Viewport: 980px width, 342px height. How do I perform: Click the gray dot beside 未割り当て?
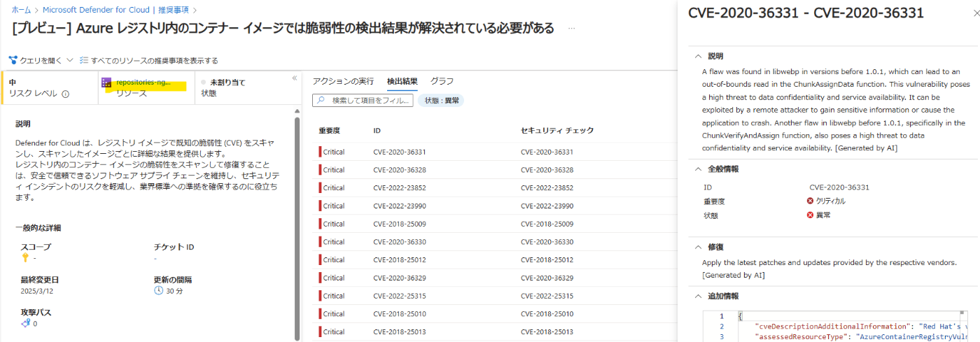[204, 83]
